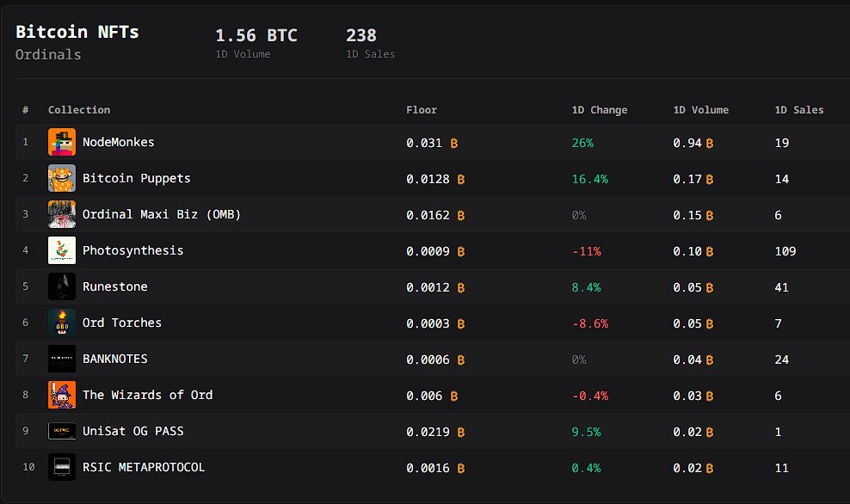Click the Bitcoin NFTs heading
The height and width of the screenshot is (504, 850).
tap(77, 32)
